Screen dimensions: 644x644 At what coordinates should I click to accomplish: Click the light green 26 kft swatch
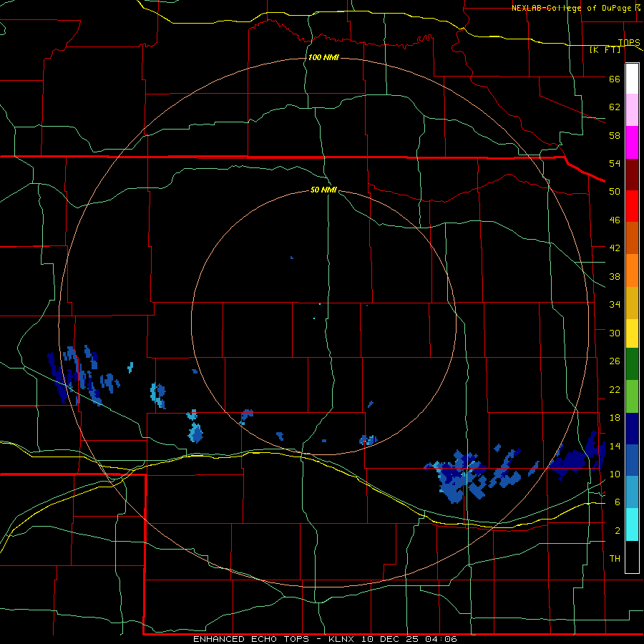pyautogui.click(x=632, y=396)
